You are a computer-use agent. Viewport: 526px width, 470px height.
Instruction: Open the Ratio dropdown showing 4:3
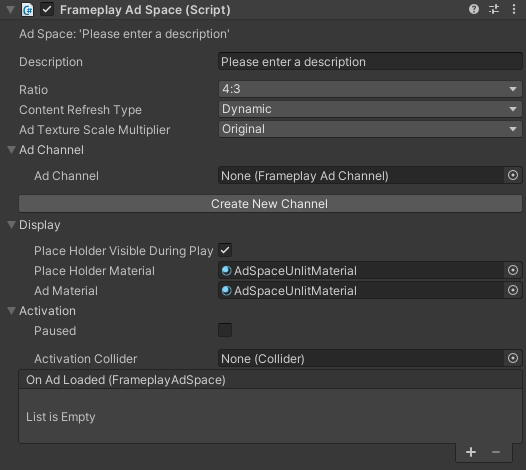point(370,89)
